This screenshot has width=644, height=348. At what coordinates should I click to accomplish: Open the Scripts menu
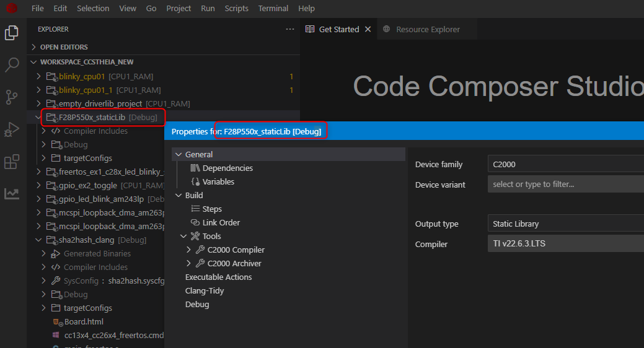click(x=237, y=8)
